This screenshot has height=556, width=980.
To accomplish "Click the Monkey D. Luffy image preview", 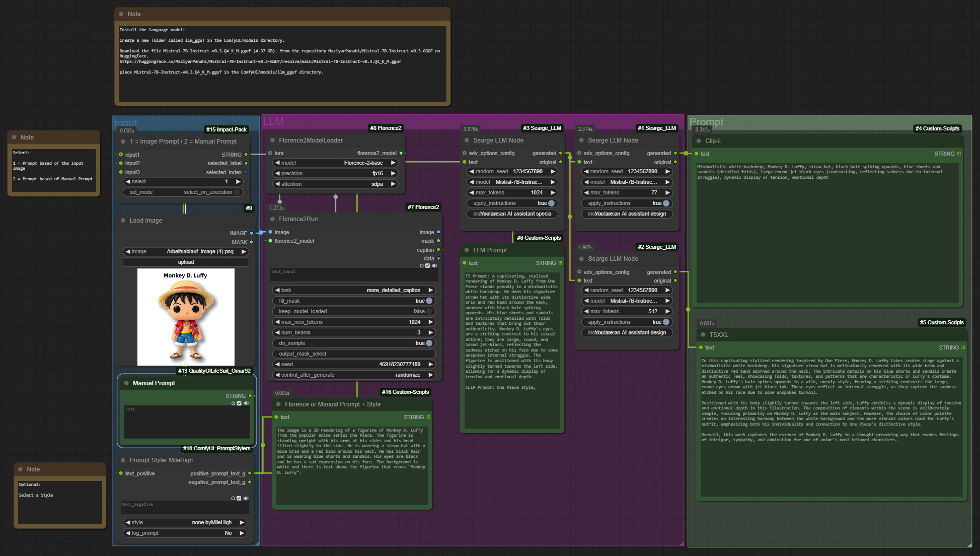I will coord(186,317).
